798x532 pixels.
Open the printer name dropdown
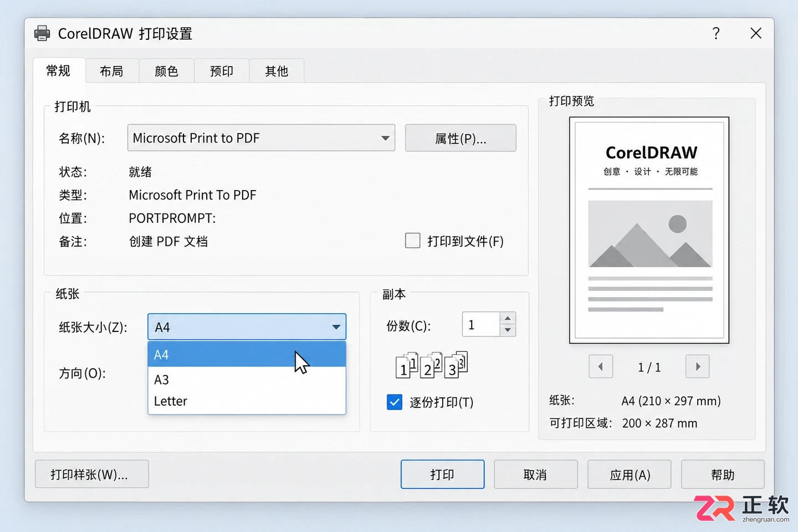tap(261, 138)
